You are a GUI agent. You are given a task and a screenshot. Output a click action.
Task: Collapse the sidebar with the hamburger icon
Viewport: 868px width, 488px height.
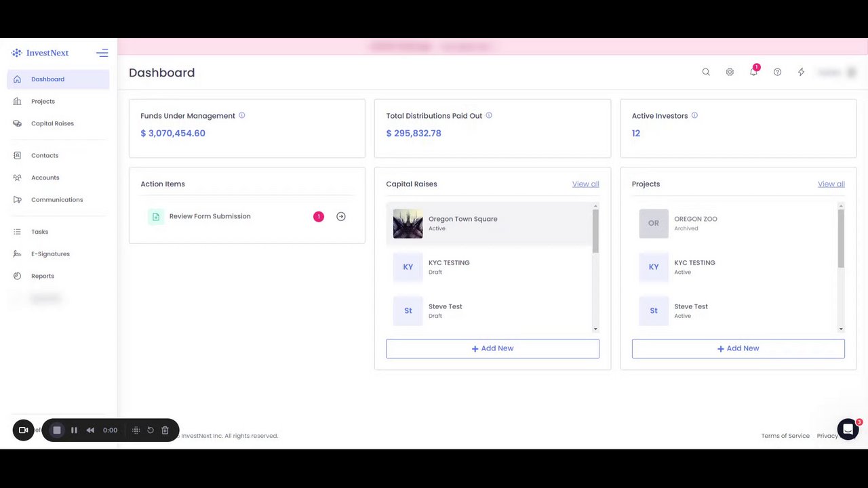click(x=102, y=53)
